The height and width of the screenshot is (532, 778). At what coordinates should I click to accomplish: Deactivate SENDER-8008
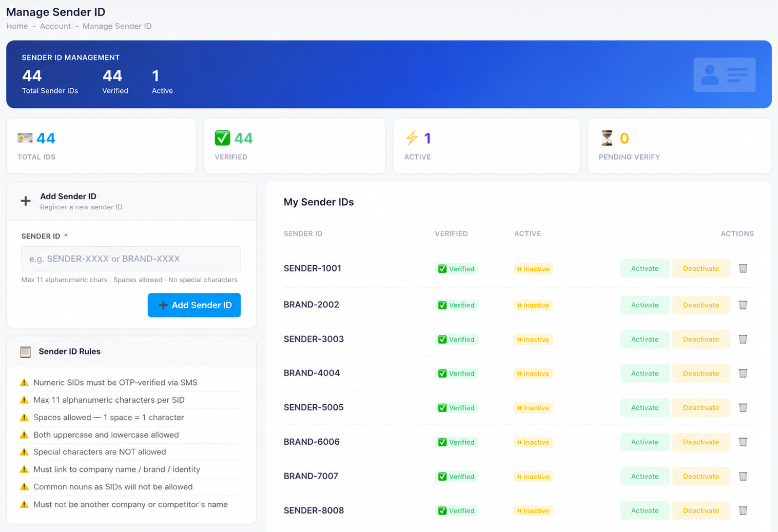701,510
